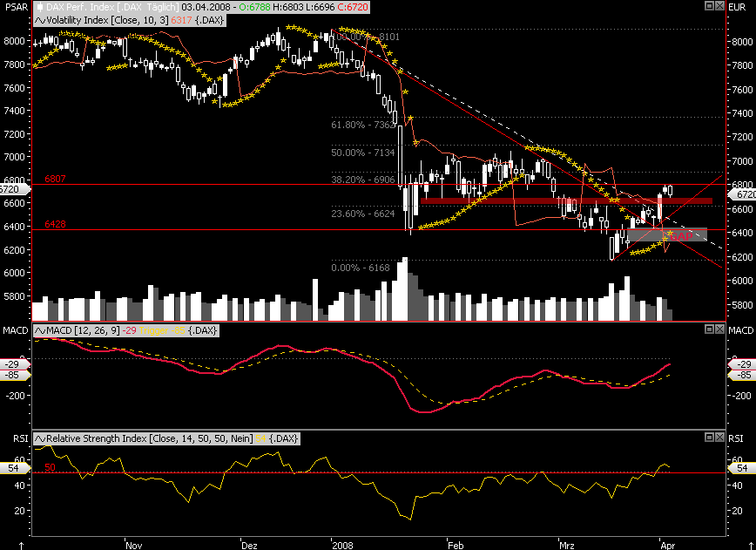756x550 pixels.
Task: Click the red Volatility value 6317 in legend
Action: pyautogui.click(x=181, y=20)
